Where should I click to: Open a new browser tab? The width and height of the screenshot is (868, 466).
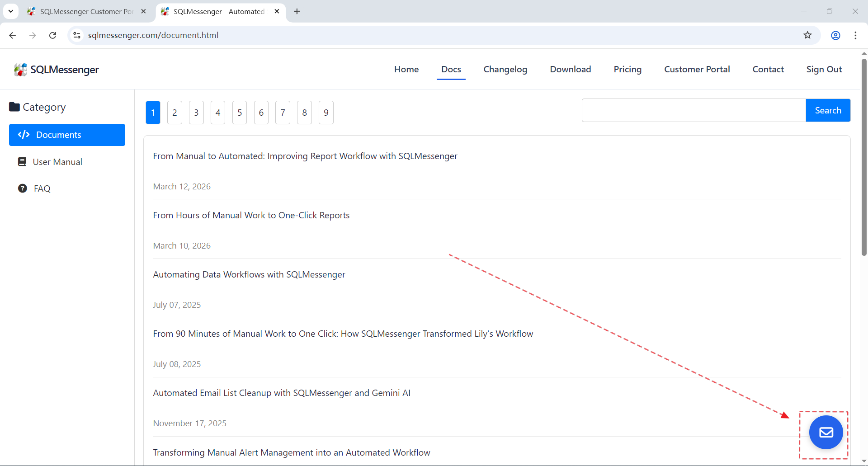click(297, 11)
